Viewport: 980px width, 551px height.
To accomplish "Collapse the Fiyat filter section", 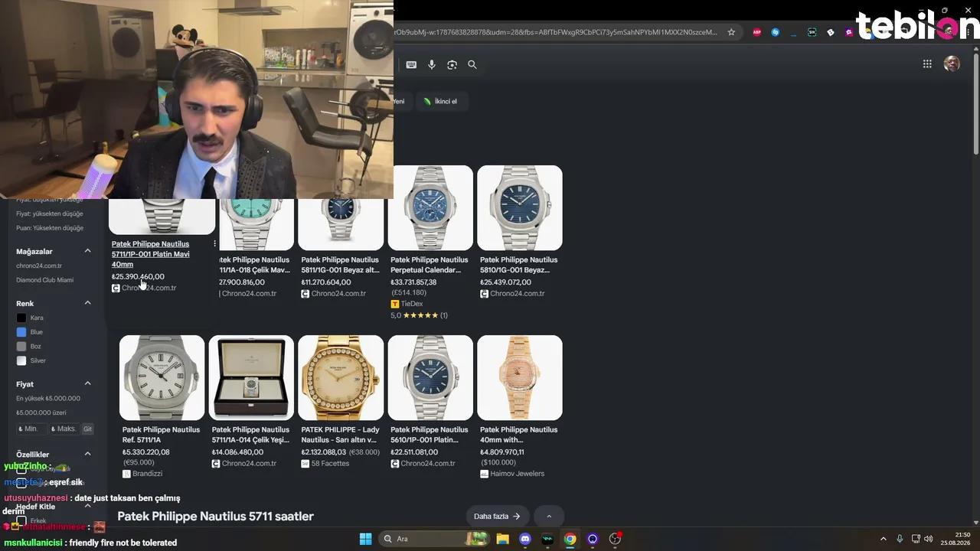I will pyautogui.click(x=87, y=383).
